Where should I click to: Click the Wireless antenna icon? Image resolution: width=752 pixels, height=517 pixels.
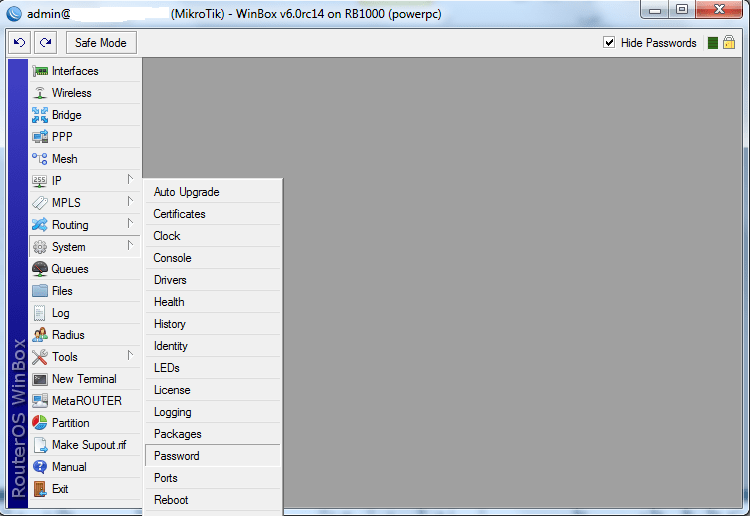pos(40,93)
